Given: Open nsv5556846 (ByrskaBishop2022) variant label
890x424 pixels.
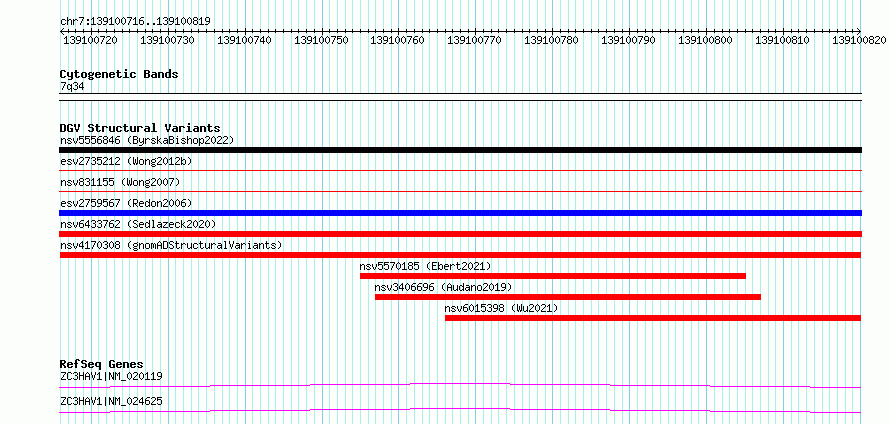Looking at the screenshot, I should point(147,140).
